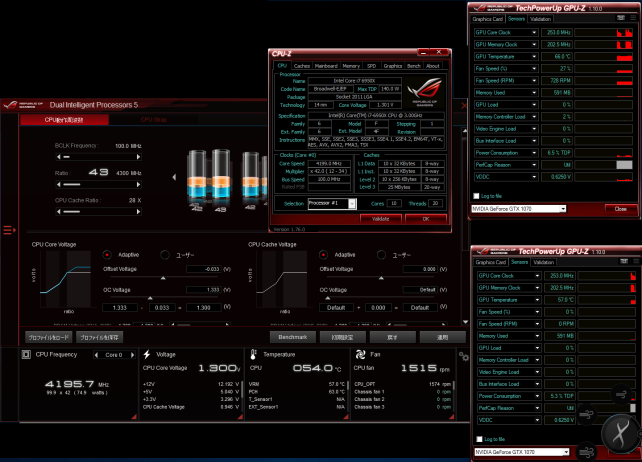Open GPU Core Clock dropdown in upper GPU-Z
This screenshot has height=462, width=642.
pyautogui.click(x=534, y=32)
